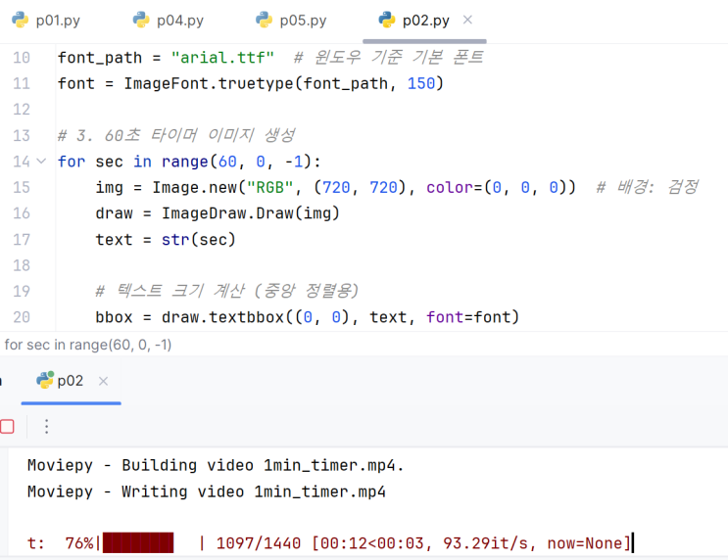This screenshot has width=728, height=560.
Task: Click 'ImageFont.truetype' on line 11
Action: pos(209,83)
